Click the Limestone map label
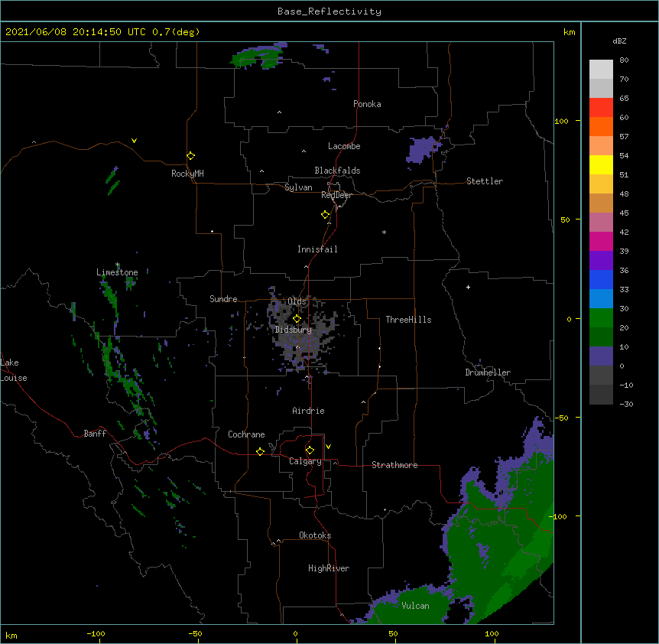 [x=117, y=272]
